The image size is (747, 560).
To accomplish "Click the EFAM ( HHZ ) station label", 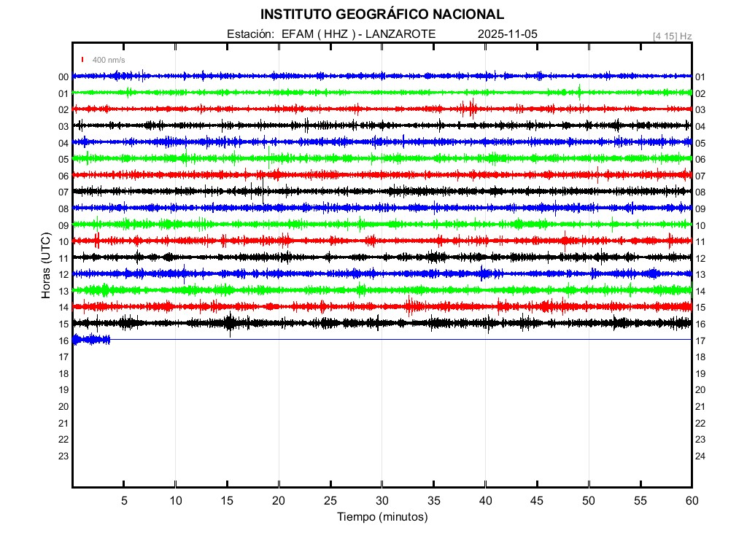I will coord(320,34).
